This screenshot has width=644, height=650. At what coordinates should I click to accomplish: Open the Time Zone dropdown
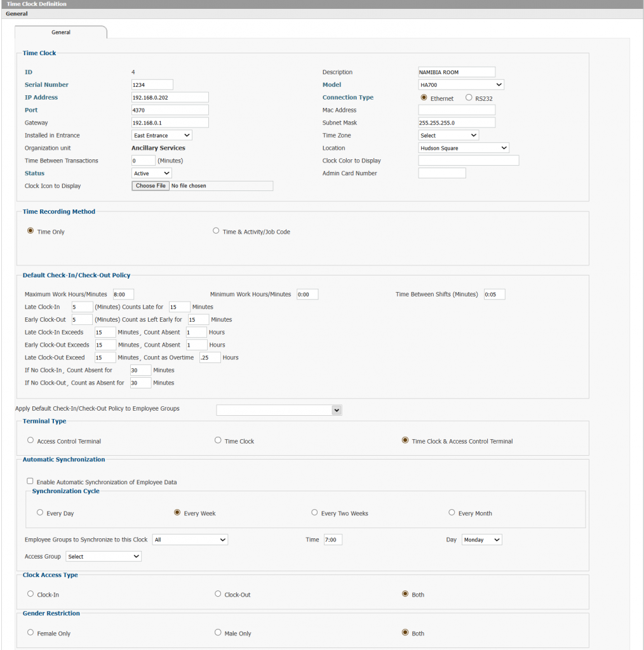448,135
